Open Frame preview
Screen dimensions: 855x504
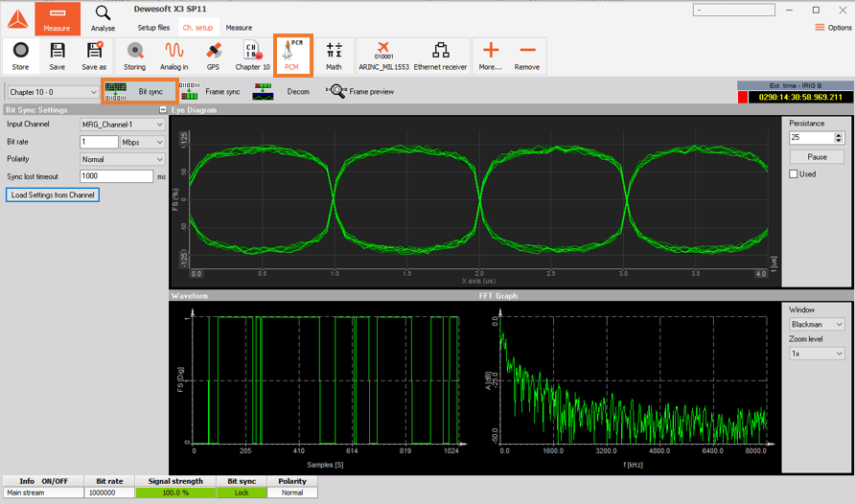coord(359,92)
